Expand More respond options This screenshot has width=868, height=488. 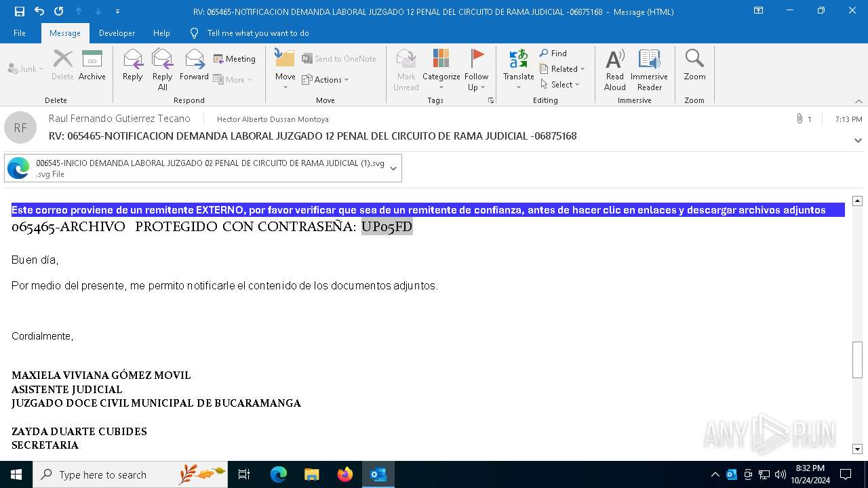[x=233, y=79]
